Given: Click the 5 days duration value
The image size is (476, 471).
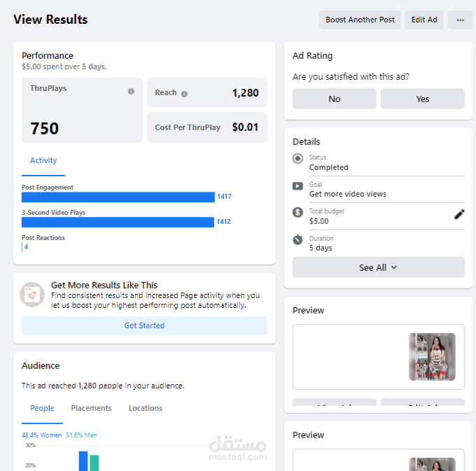Looking at the screenshot, I should 321,248.
